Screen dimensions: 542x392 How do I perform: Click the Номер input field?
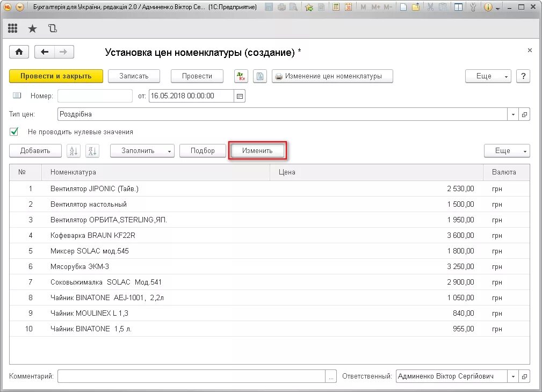[95, 96]
